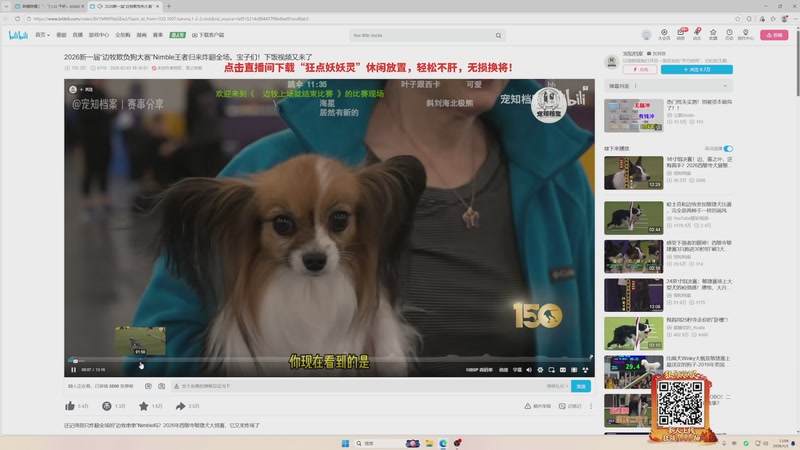Click the 下载客户端 link
The height and width of the screenshot is (450, 800).
(x=208, y=35)
